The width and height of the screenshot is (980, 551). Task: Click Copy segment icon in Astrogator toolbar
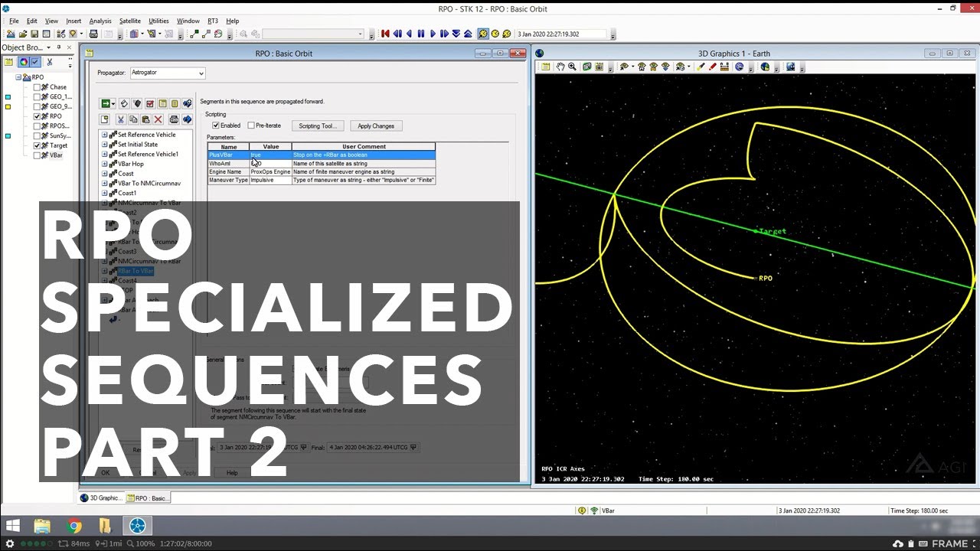pyautogui.click(x=133, y=119)
